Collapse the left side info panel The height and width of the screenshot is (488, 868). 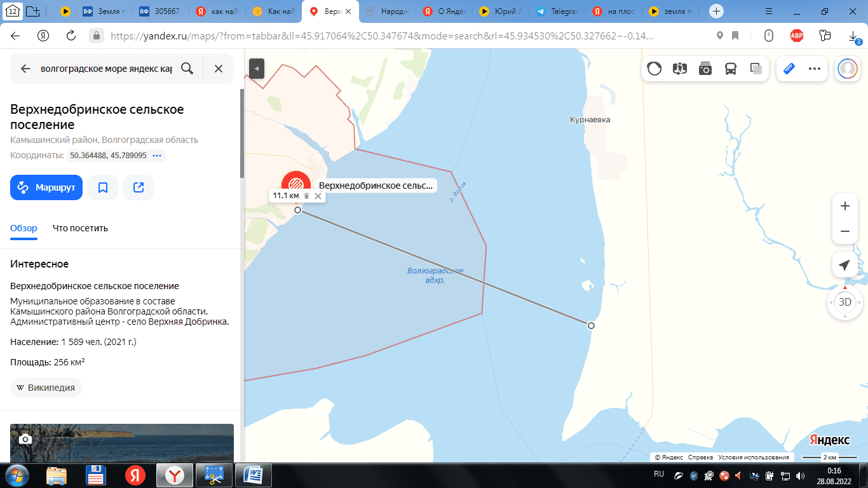256,68
